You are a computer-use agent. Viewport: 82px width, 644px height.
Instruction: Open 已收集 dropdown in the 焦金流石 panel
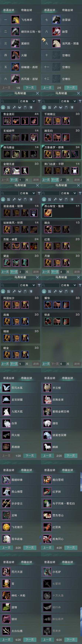tap(28, 101)
